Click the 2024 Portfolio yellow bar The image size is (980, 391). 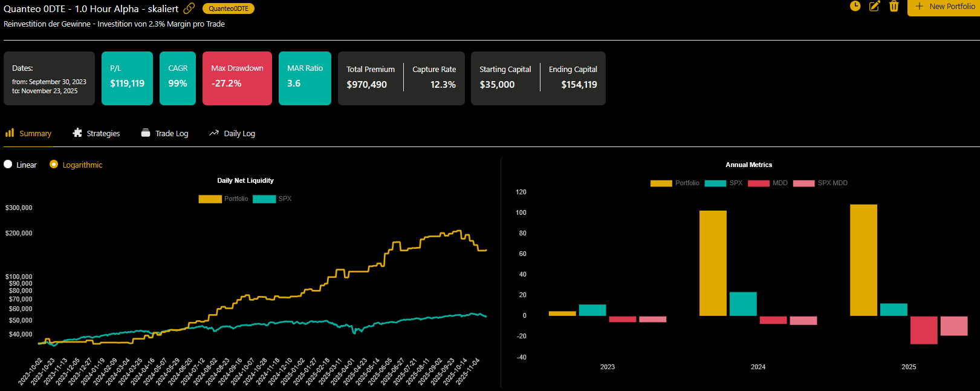(713, 263)
